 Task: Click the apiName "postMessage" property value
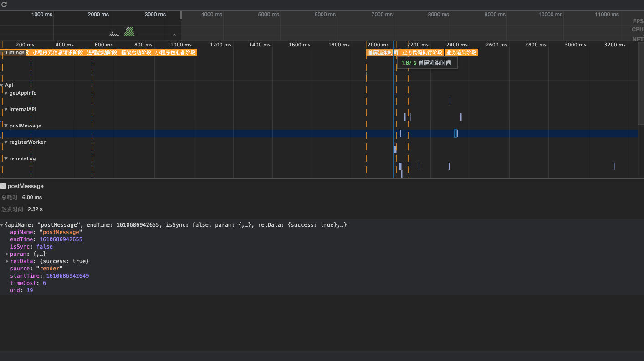61,232
